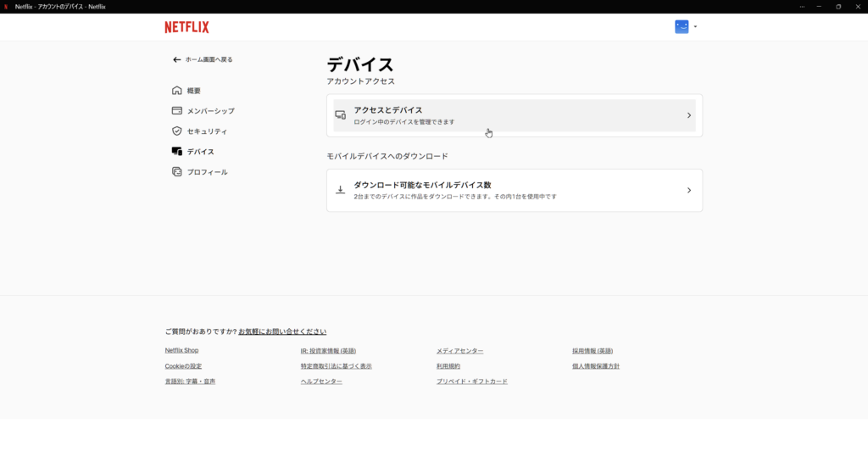Click the 2台までのデバイスに作品をダウンロードできます description

coord(455,197)
